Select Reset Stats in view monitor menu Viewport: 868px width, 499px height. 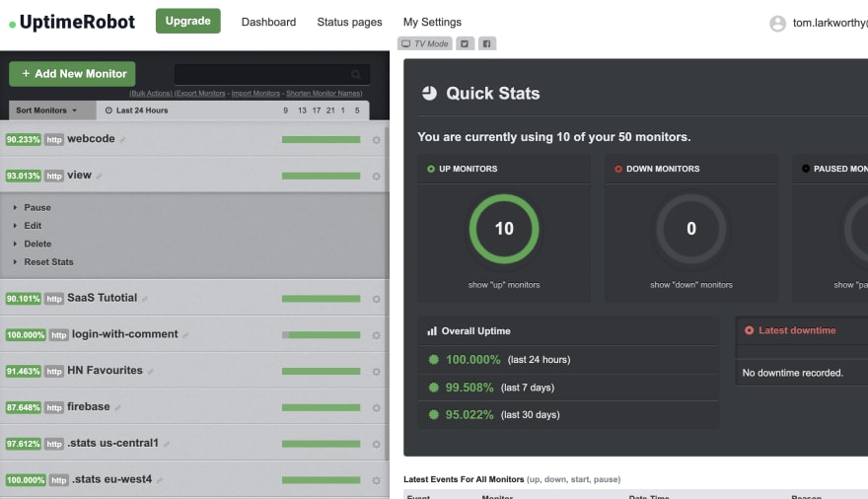click(48, 262)
